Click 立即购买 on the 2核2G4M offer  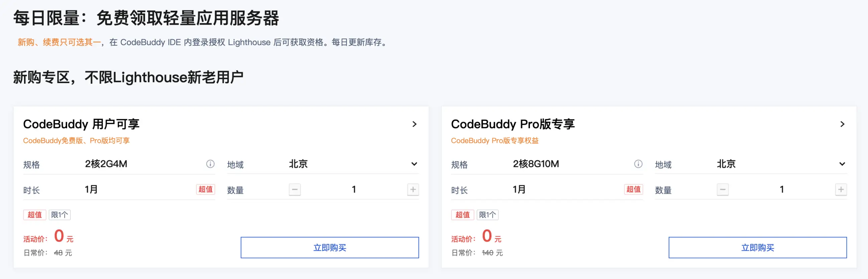pos(329,247)
